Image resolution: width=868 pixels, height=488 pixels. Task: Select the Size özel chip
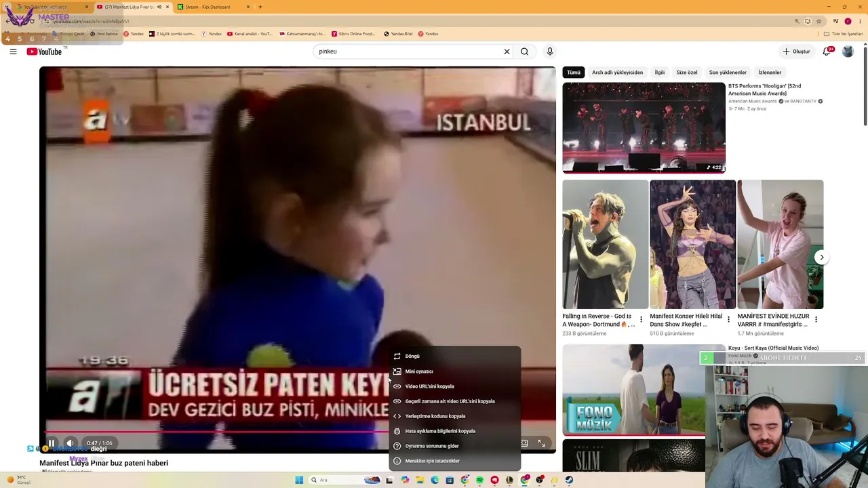point(687,73)
